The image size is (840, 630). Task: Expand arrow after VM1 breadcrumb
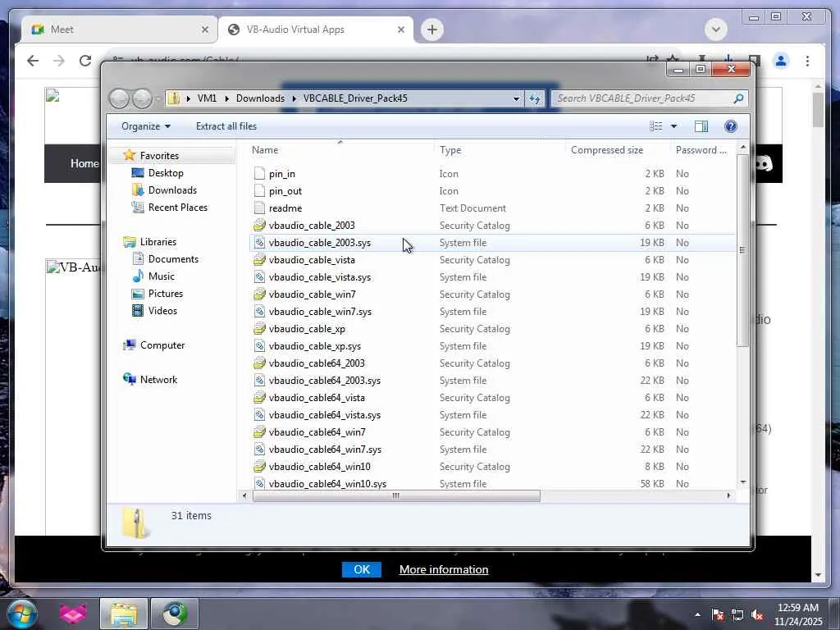pos(226,98)
